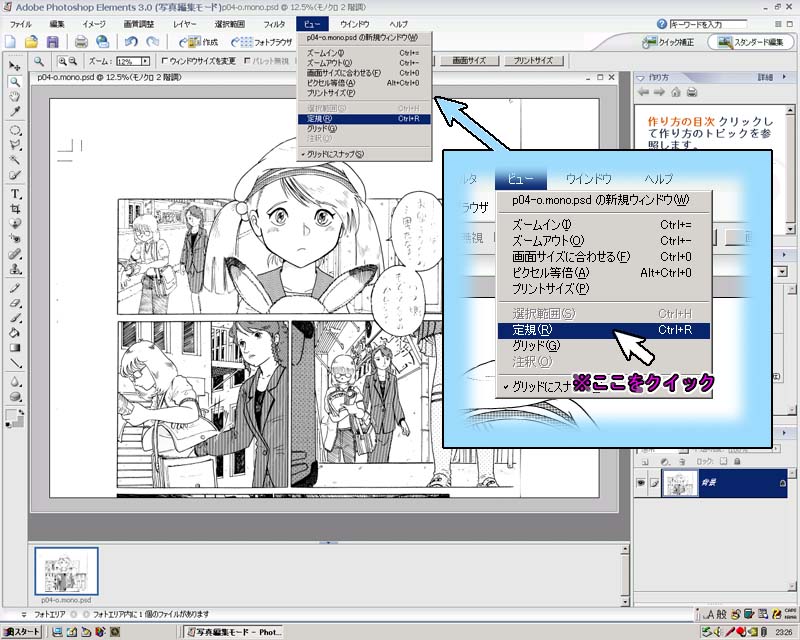Select the Brush tool
This screenshot has width=800, height=640.
pos(15,318)
